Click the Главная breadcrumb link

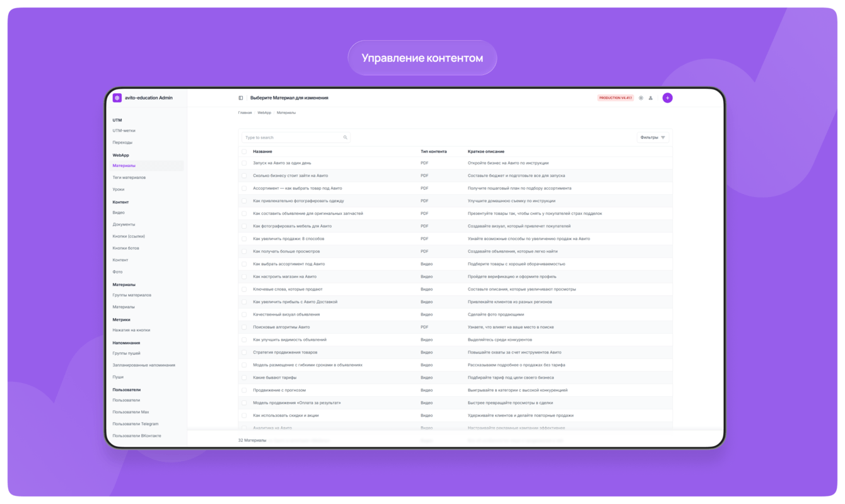click(245, 113)
